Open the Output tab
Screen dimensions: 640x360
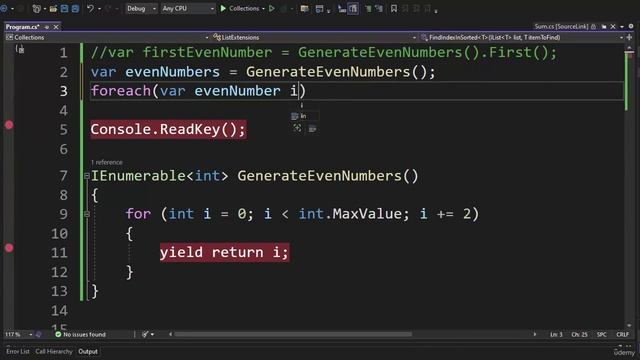pyautogui.click(x=88, y=351)
